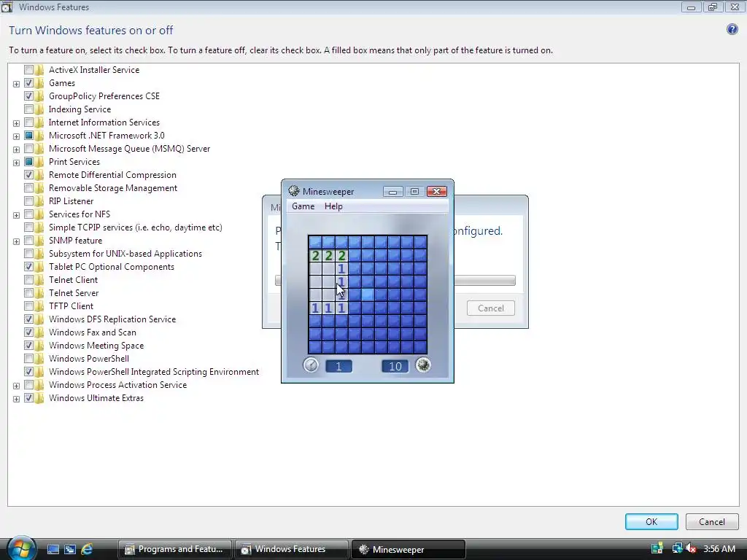This screenshot has width=747, height=560.
Task: Click the configuration progress bar
Action: pyautogui.click(x=484, y=280)
